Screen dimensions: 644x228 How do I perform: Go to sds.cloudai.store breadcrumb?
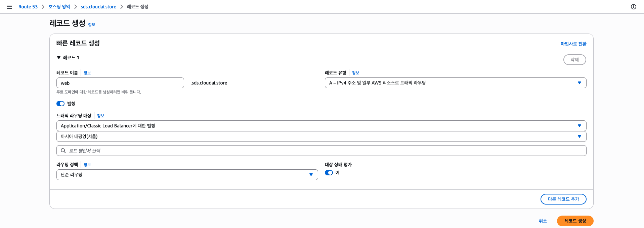pos(98,7)
